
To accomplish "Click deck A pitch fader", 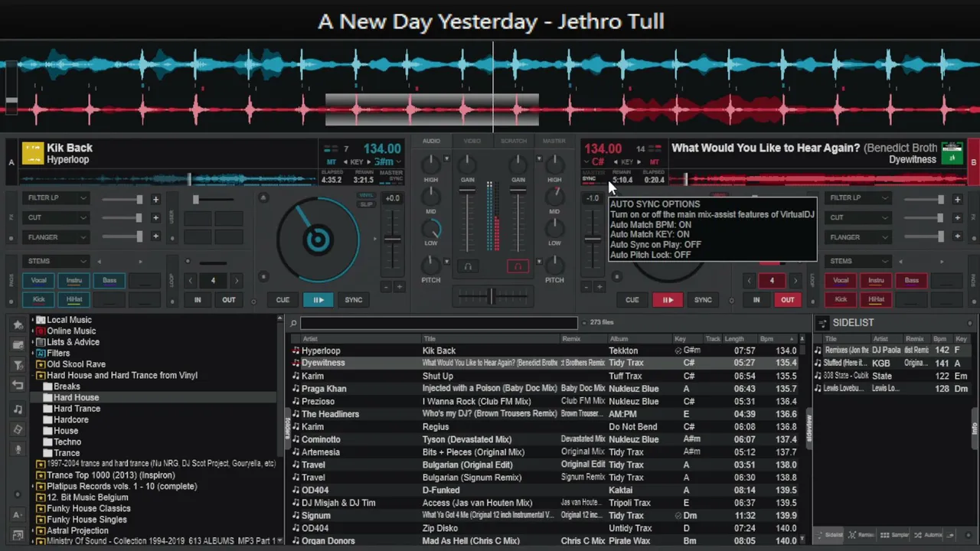I will pyautogui.click(x=392, y=239).
